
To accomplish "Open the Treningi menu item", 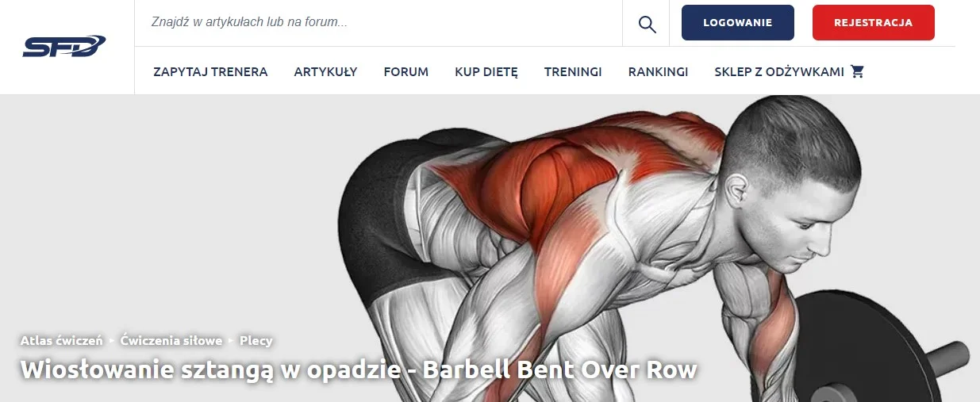I will click(573, 71).
